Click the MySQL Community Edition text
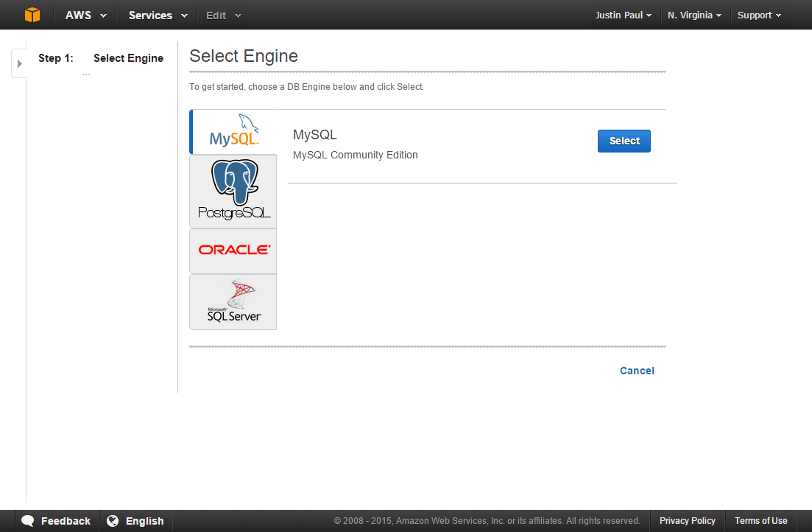 pos(356,155)
